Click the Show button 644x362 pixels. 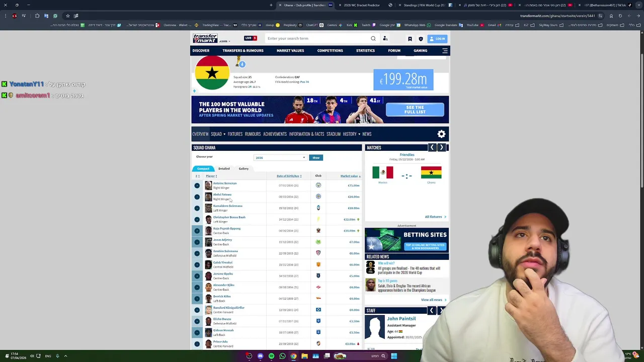316,158
